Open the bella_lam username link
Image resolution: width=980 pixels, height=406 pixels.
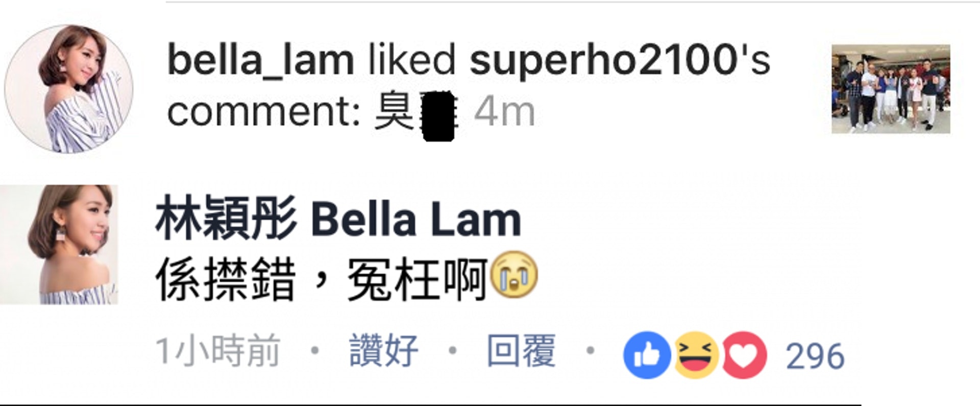[x=261, y=60]
